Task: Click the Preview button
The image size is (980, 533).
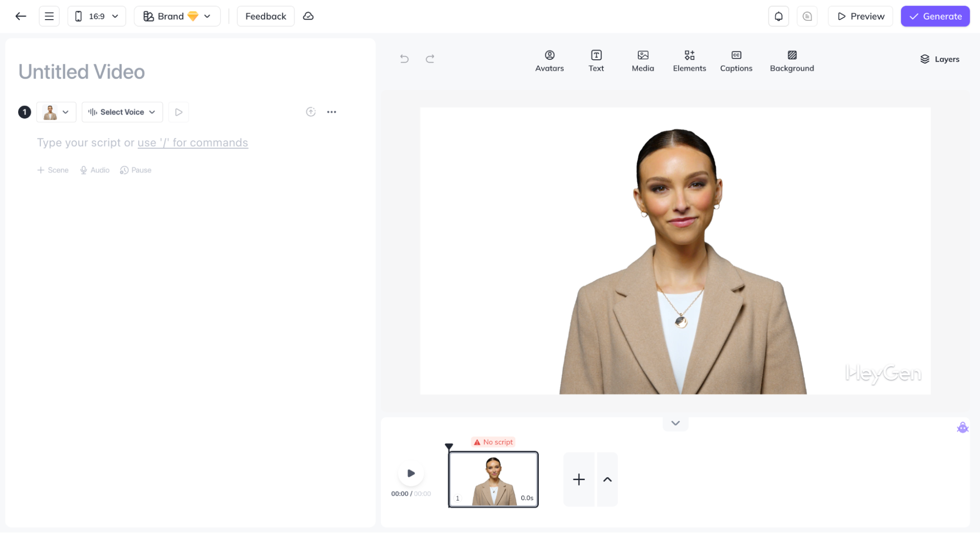Action: tap(860, 16)
